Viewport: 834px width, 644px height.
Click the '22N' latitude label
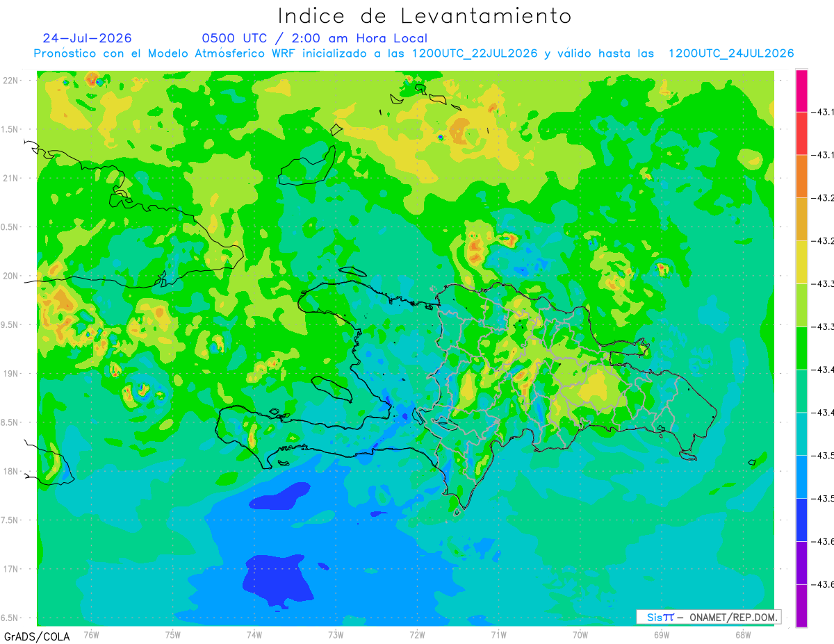(11, 81)
